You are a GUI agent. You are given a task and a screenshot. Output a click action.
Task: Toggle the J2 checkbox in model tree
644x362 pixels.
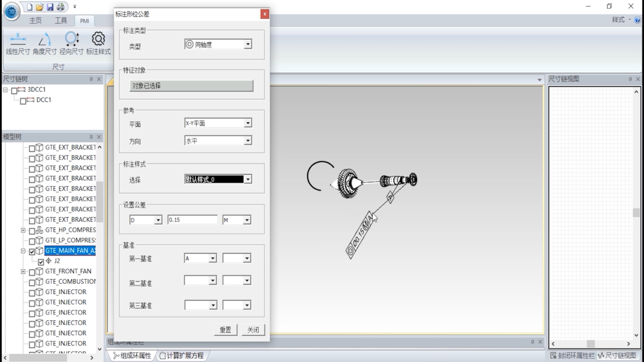41,261
